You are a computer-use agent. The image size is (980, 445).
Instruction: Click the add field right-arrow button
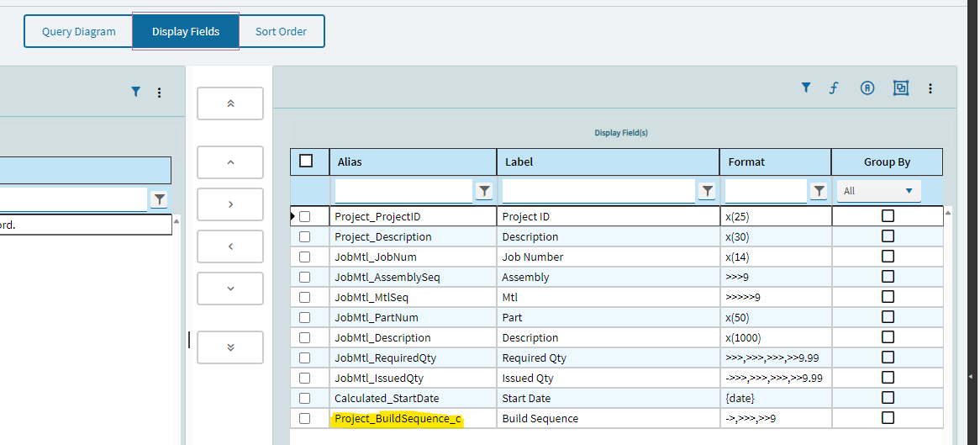(x=230, y=204)
